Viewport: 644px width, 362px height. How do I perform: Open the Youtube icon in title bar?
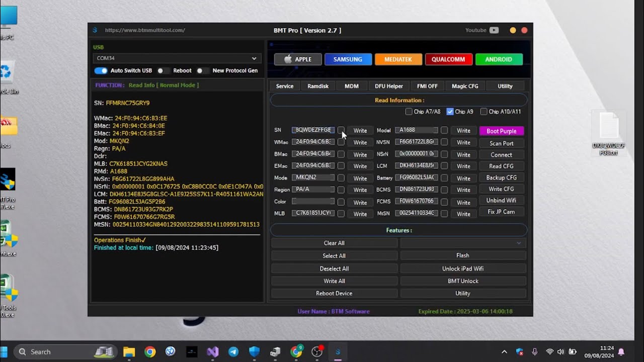point(494,30)
